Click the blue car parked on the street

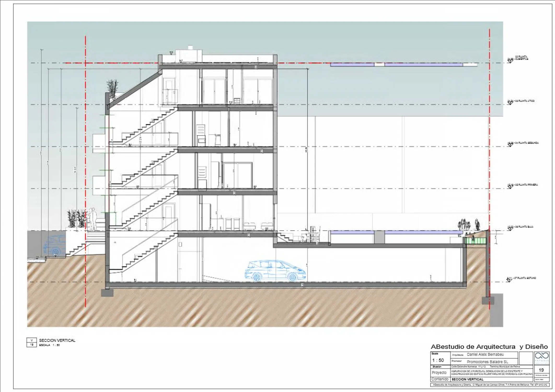point(54,246)
